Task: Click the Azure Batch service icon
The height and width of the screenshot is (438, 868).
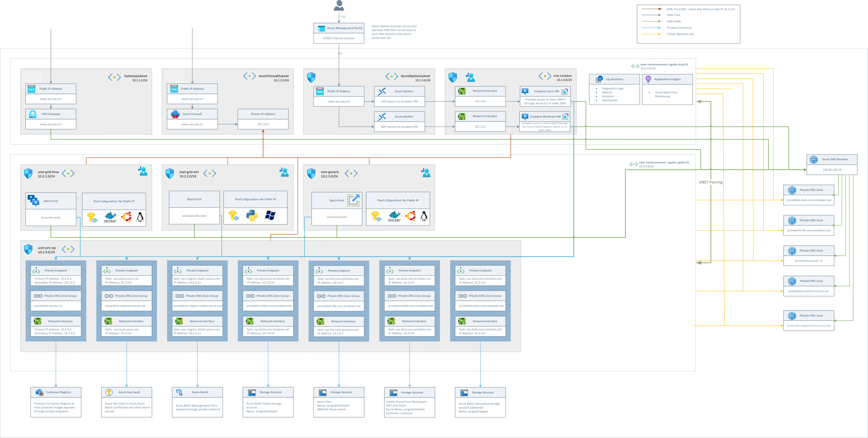Action: [179, 392]
